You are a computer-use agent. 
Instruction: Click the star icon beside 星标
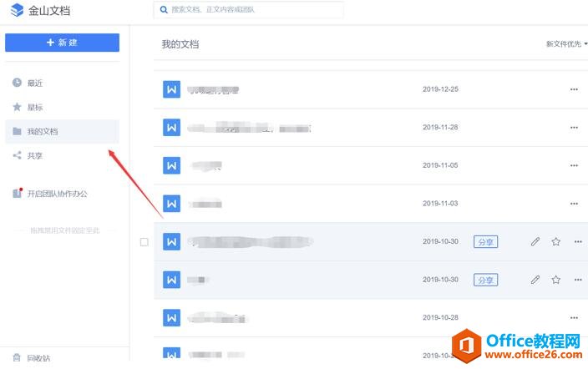tap(17, 107)
